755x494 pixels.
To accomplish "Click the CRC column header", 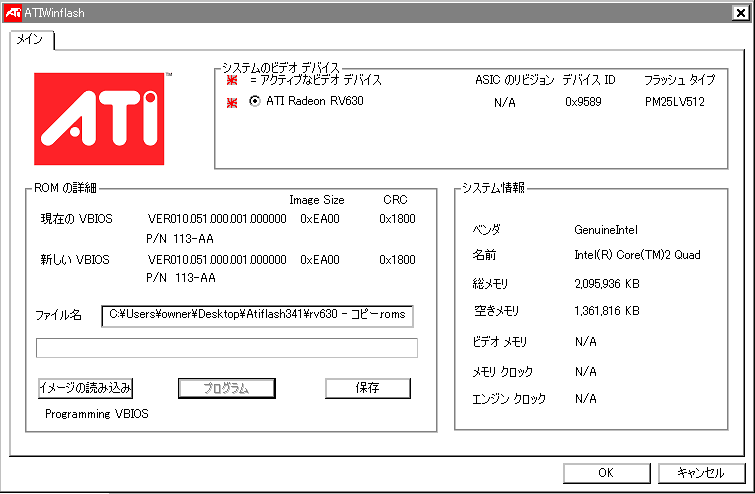I will pos(395,200).
